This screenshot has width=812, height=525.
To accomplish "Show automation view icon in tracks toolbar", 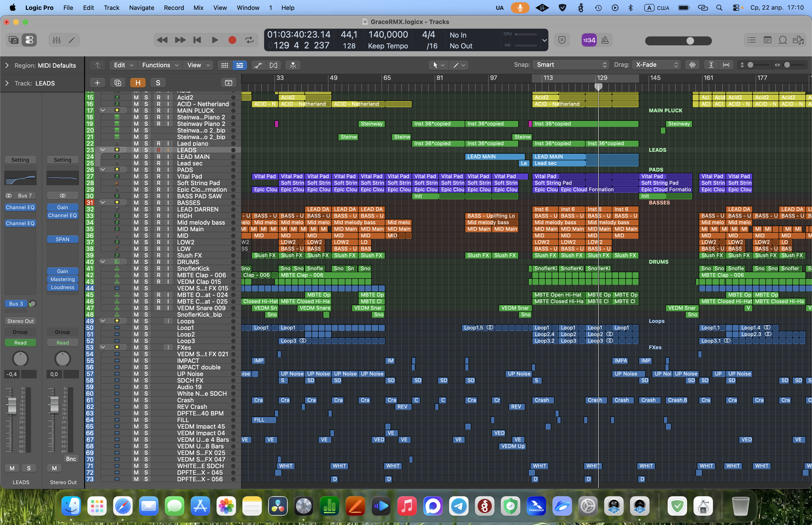I will [x=258, y=65].
